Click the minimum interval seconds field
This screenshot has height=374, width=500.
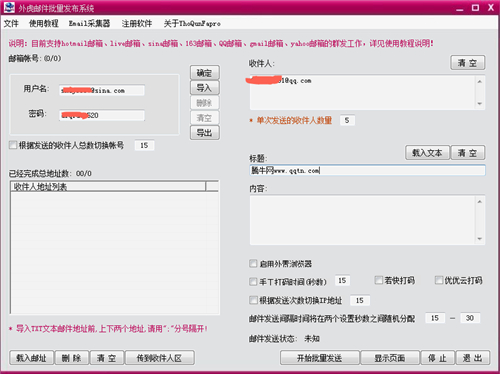pyautogui.click(x=435, y=318)
